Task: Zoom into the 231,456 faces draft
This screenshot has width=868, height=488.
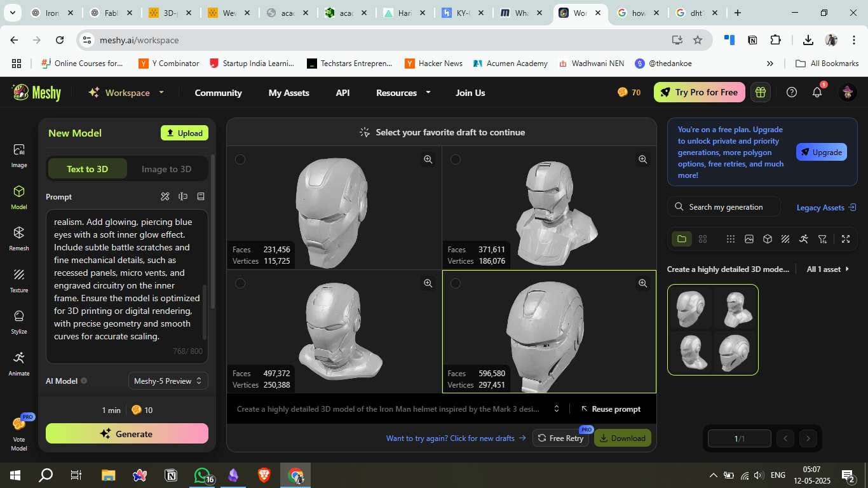Action: 428,159
